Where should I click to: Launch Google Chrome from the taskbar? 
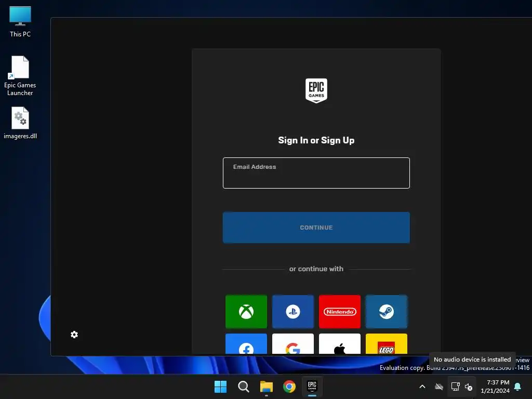point(289,387)
